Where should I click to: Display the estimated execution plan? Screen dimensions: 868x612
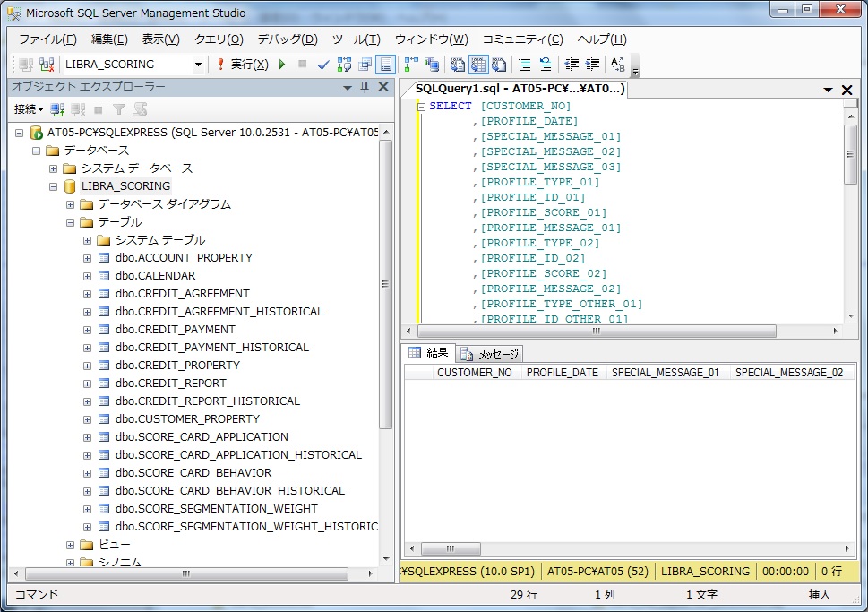344,65
